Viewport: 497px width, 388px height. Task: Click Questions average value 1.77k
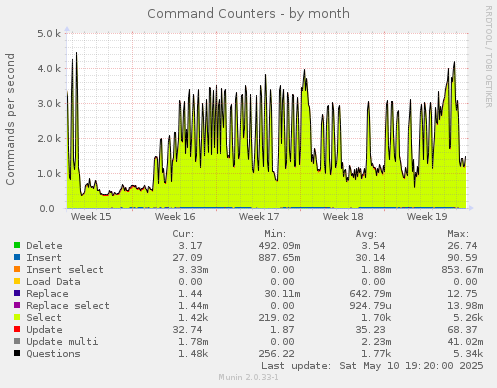[376, 354]
